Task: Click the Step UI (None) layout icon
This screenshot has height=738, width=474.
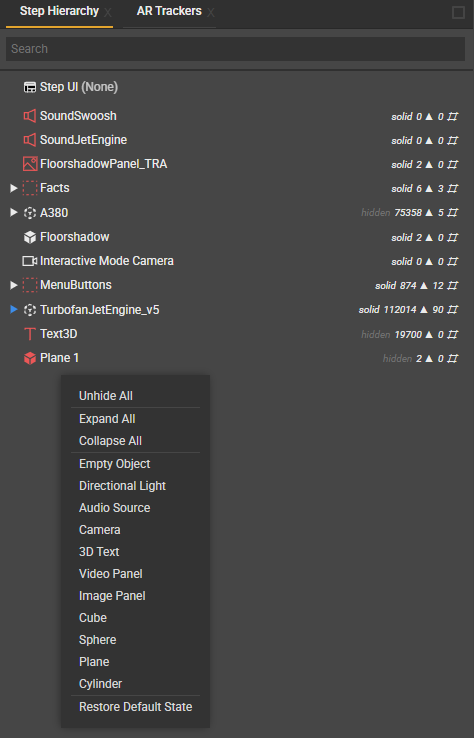Action: pos(30,87)
